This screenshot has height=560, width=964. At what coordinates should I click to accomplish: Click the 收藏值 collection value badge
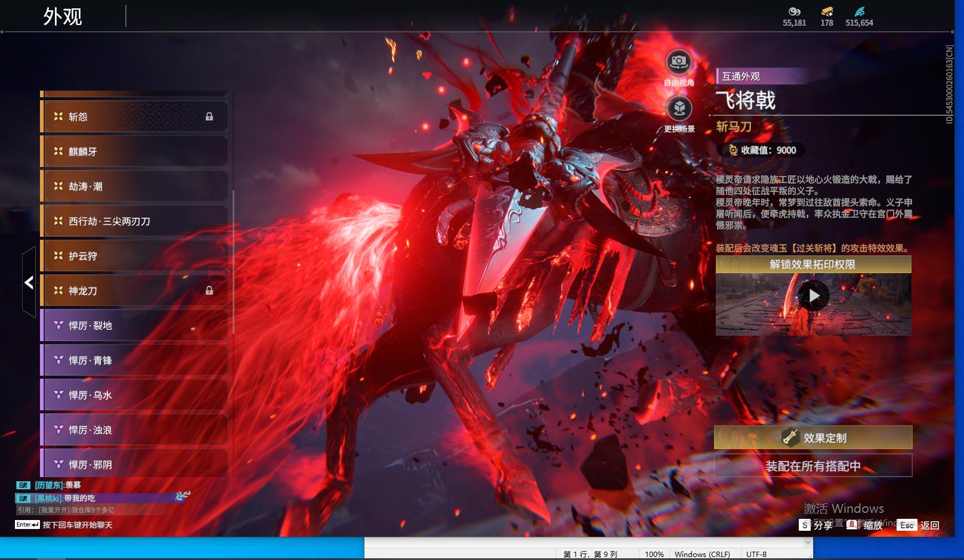[762, 150]
